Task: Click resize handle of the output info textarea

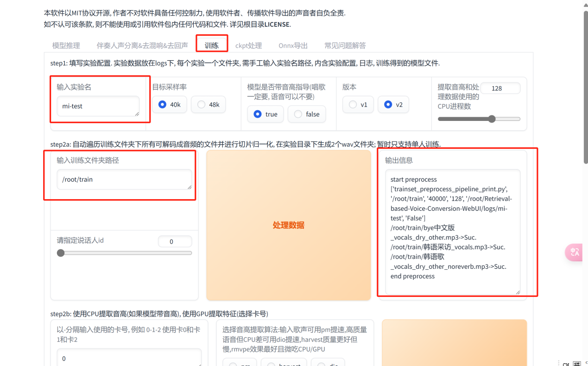Action: [x=518, y=292]
